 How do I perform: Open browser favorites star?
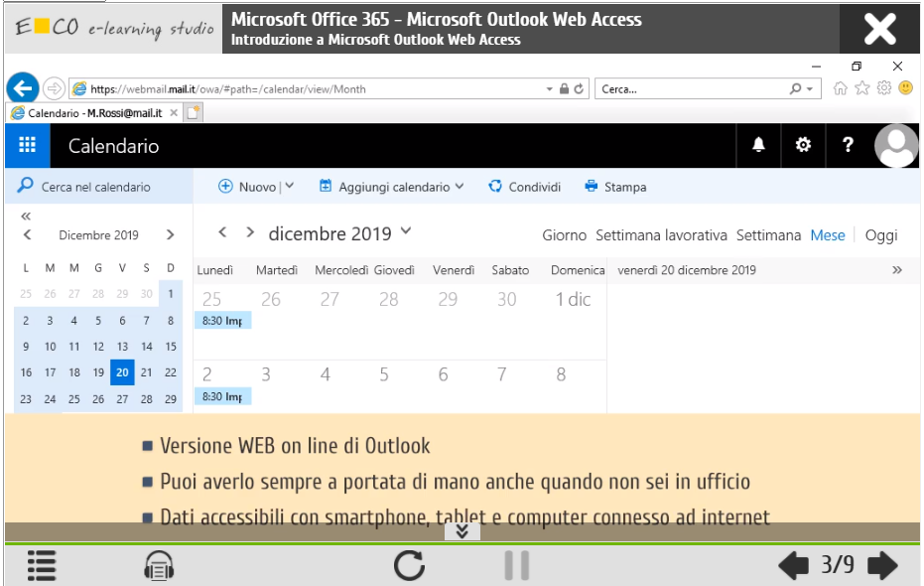tap(862, 88)
